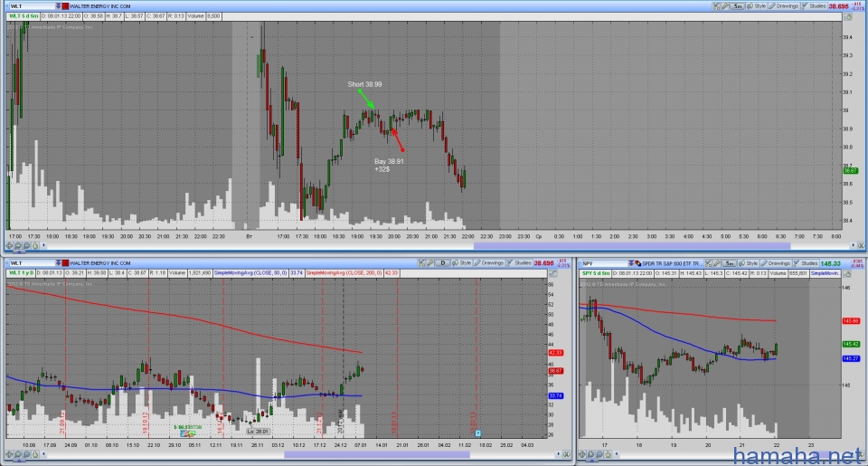Click zoom out magnifier below daily chart
This screenshot has height=466, width=868.
(x=26, y=454)
